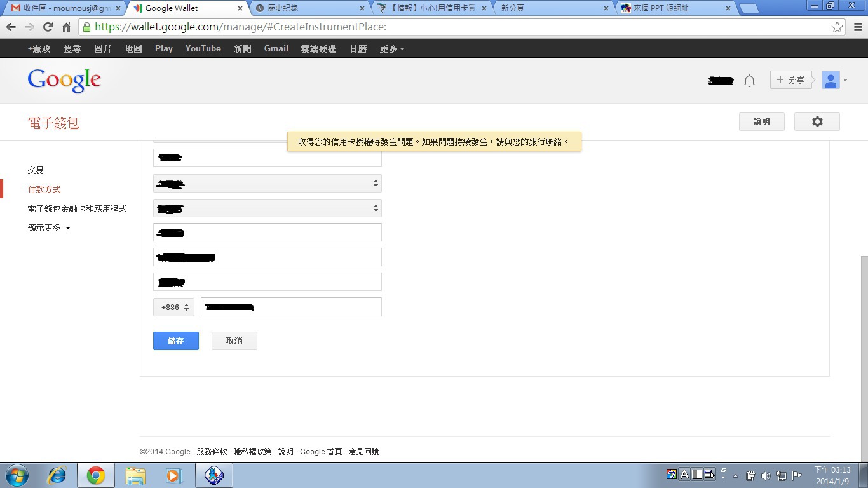Close the 歷史紀錄 tab
Screen dimensions: 868x488
click(x=362, y=8)
